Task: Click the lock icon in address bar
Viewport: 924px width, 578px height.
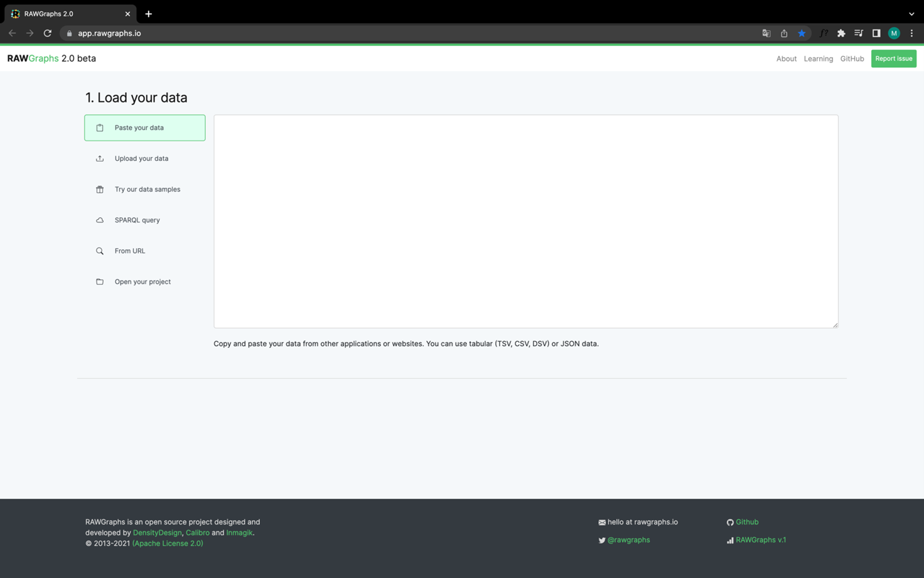Action: coord(69,33)
